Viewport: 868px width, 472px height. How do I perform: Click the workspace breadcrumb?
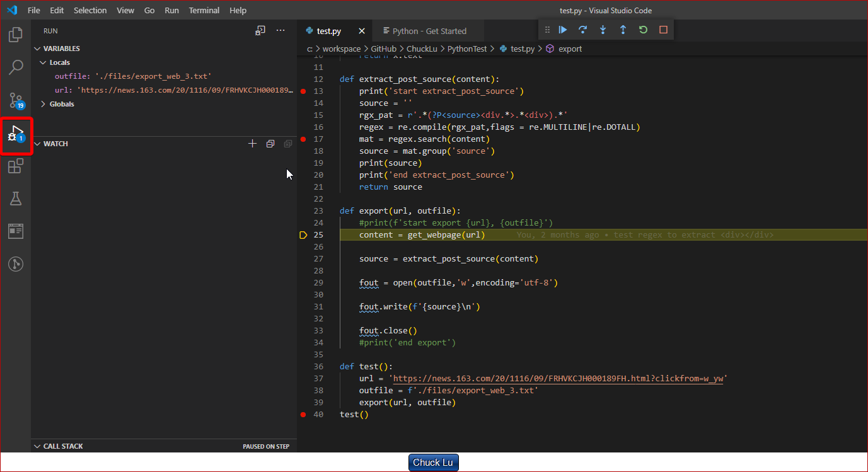click(342, 49)
